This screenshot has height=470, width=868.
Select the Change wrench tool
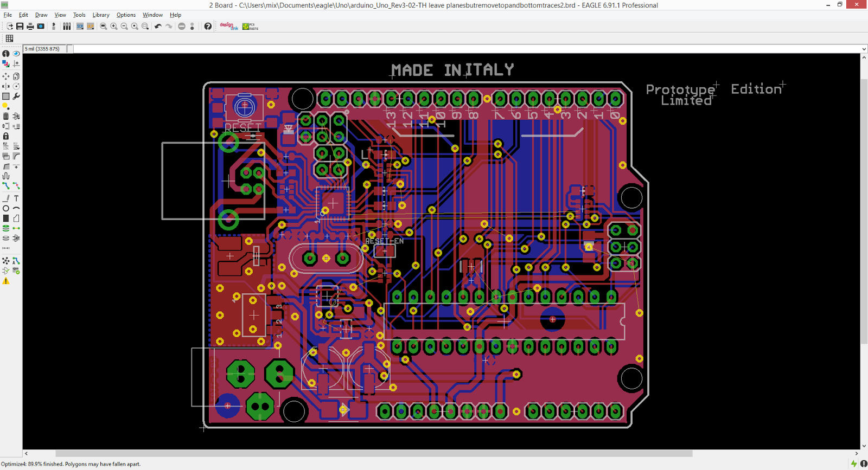[x=16, y=96]
